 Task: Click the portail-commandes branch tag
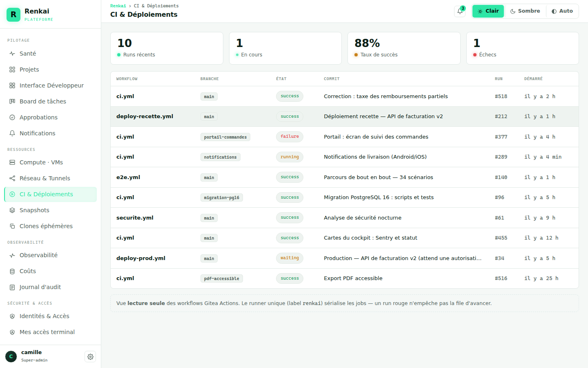coord(225,137)
